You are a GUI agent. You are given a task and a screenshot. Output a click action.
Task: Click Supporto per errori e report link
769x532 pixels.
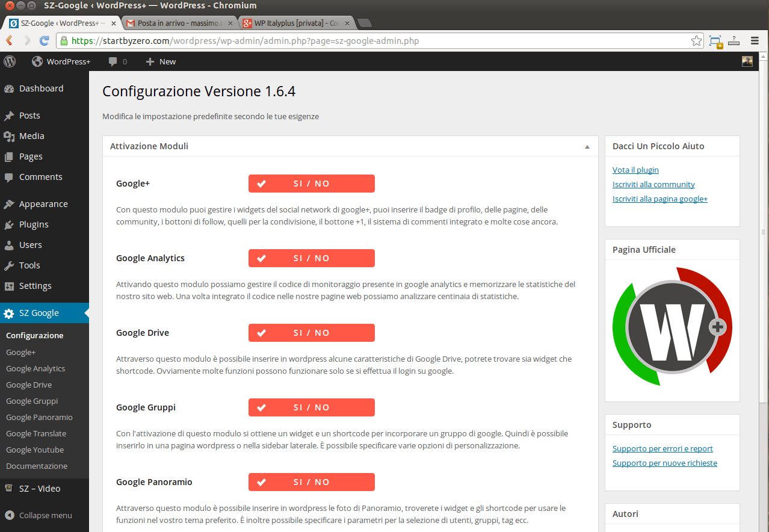(x=662, y=449)
